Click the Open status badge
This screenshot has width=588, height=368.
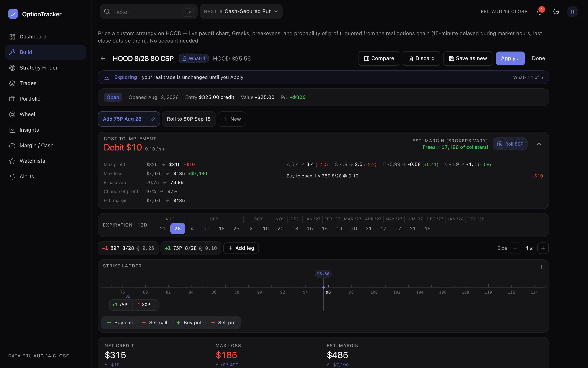113,97
